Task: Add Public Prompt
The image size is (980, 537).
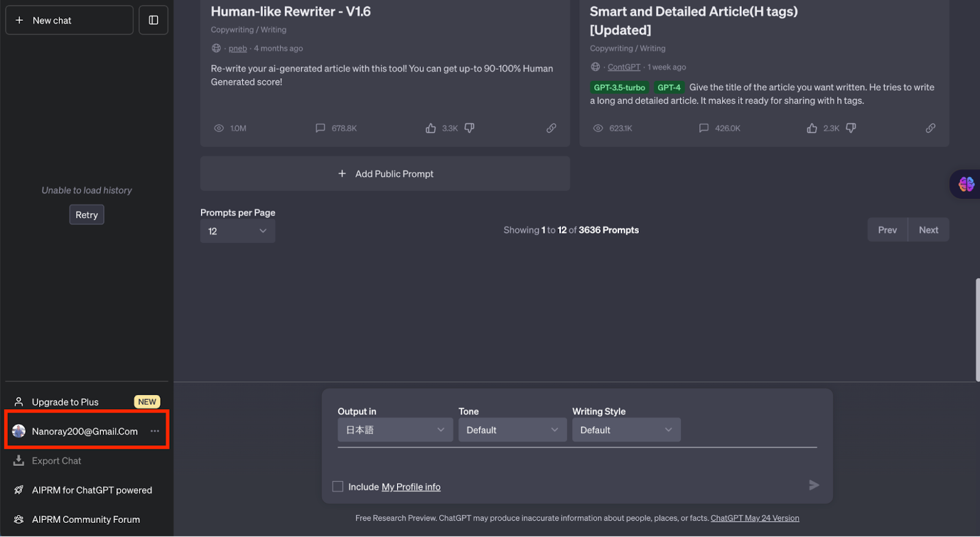Action: point(385,174)
